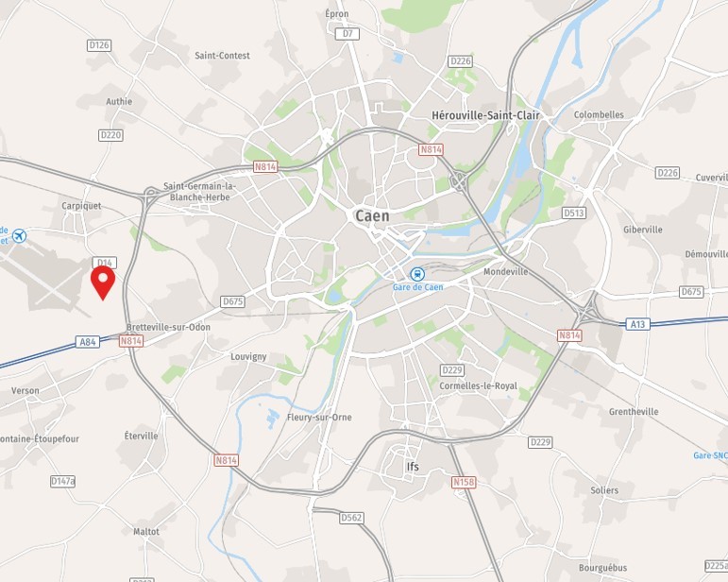
Task: Click the Cormelles-le-Royal label
Action: coord(478,386)
